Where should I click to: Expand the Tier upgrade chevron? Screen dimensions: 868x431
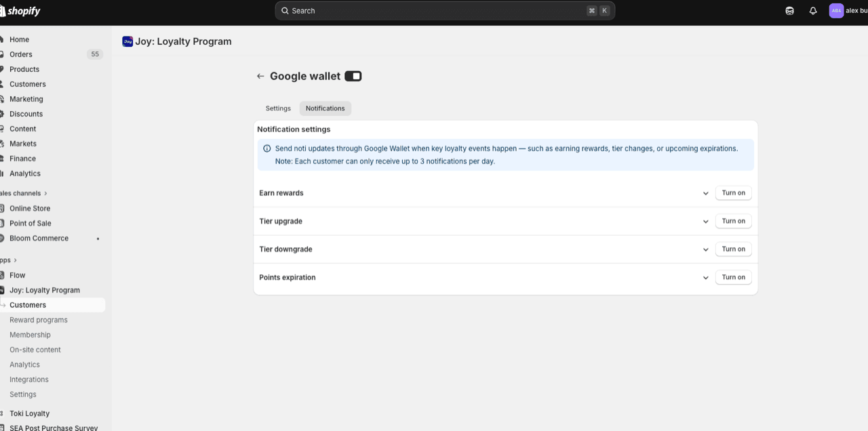click(706, 222)
